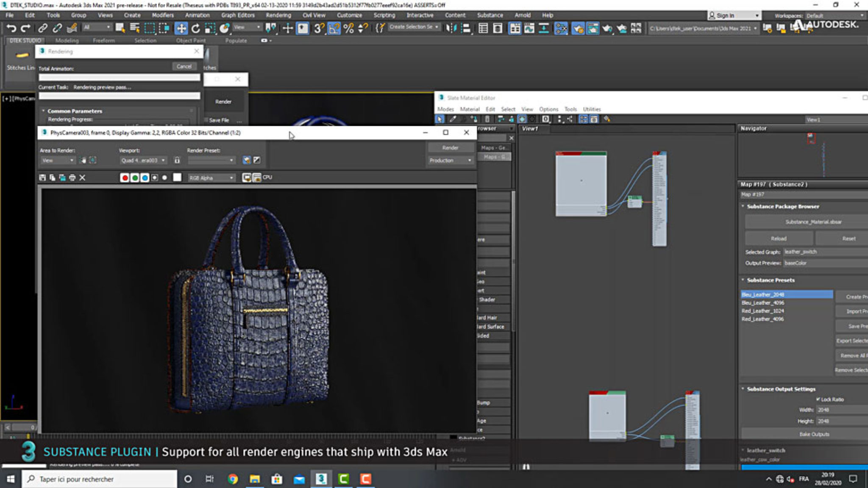This screenshot has height=488, width=868.
Task: Open the Arnold menu
Action: (x=523, y=15)
